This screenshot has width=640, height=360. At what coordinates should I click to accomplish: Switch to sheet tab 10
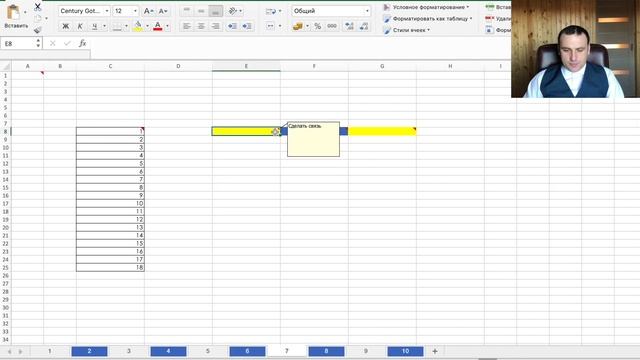405,351
